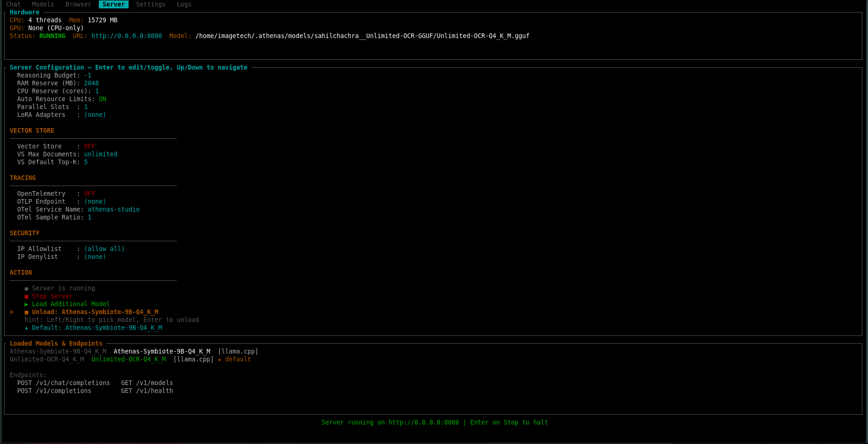Click the selection cursor arrow at the Unload row
This screenshot has width=868, height=444.
point(12,312)
